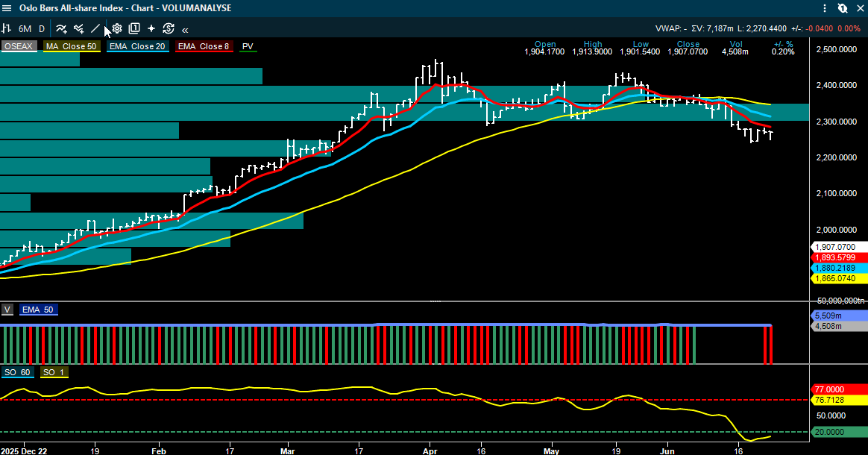Image resolution: width=868 pixels, height=455 pixels.
Task: Click the 2,300.0000 price axis label
Action: click(837, 122)
